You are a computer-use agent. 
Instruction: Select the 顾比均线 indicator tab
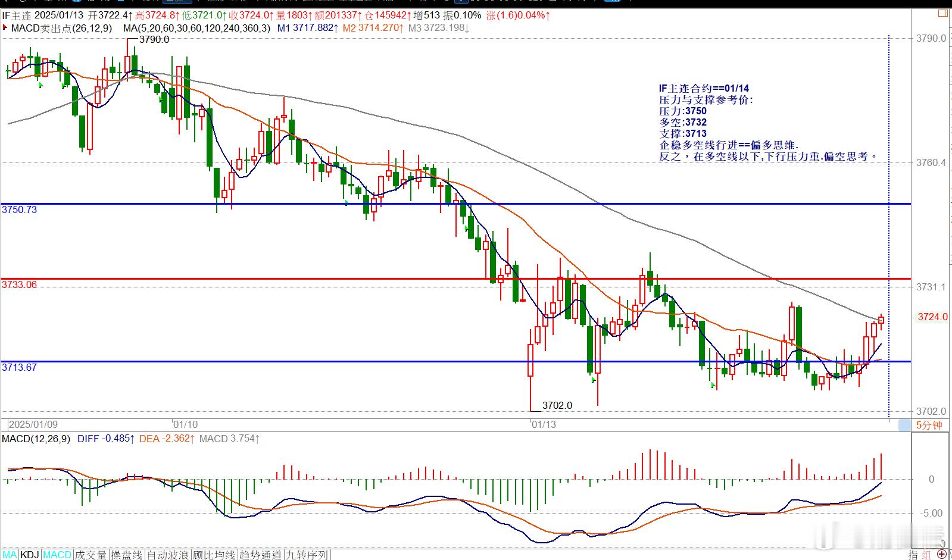(x=215, y=555)
